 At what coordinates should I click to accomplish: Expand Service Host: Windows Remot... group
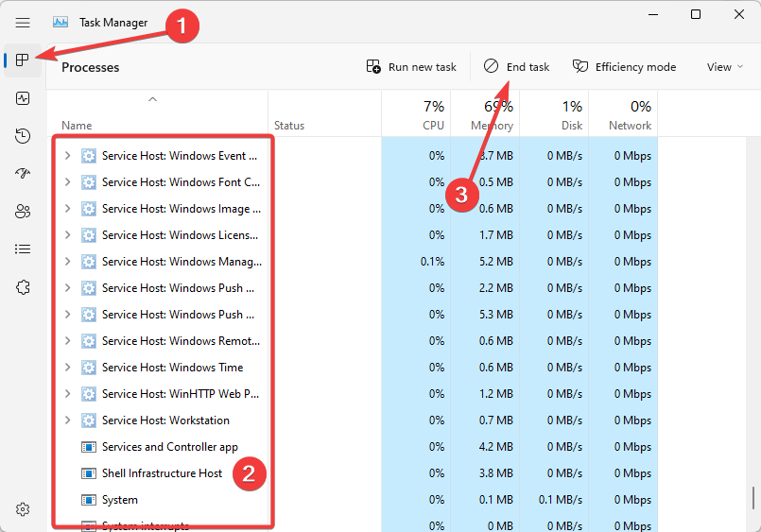tap(67, 341)
